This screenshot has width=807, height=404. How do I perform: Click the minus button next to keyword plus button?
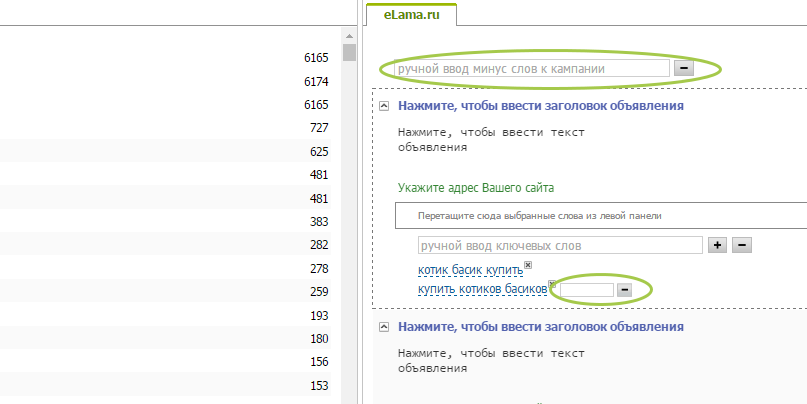click(x=742, y=245)
